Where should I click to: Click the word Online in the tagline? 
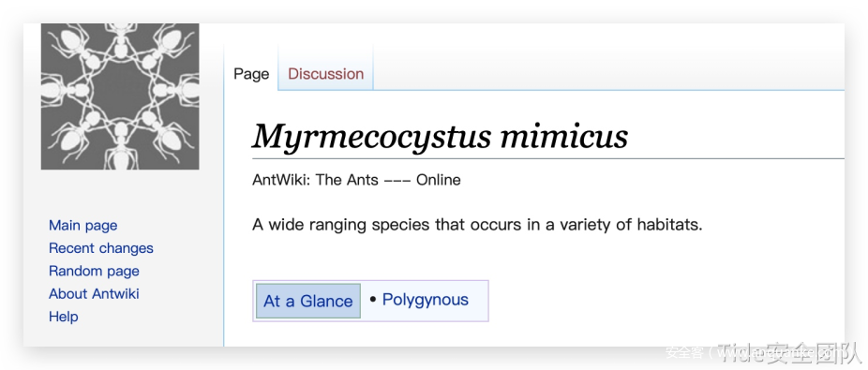[x=439, y=180]
